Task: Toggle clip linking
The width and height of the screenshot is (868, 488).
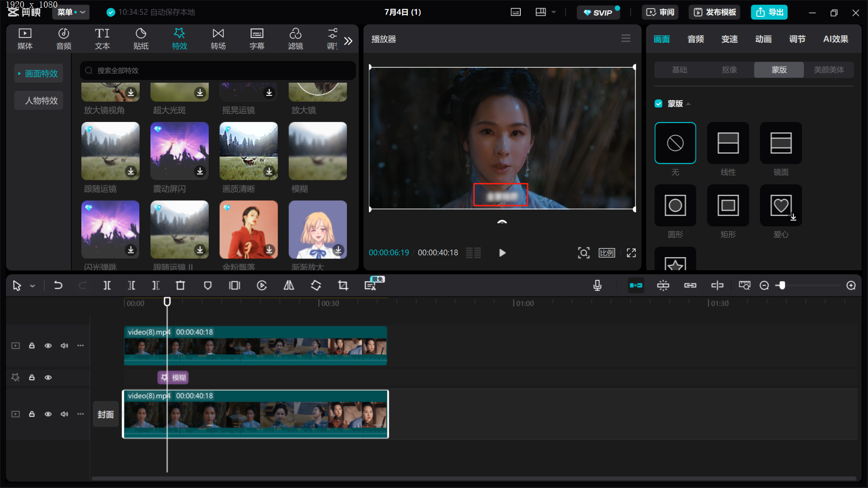Action: (690, 286)
